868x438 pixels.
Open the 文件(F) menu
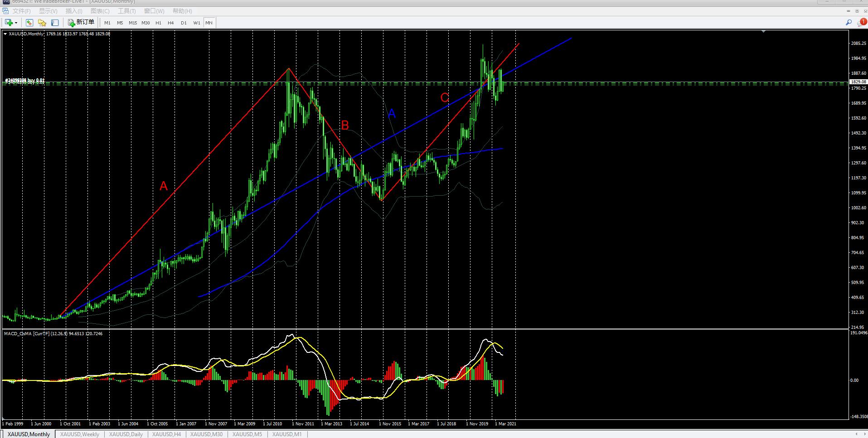(22, 11)
